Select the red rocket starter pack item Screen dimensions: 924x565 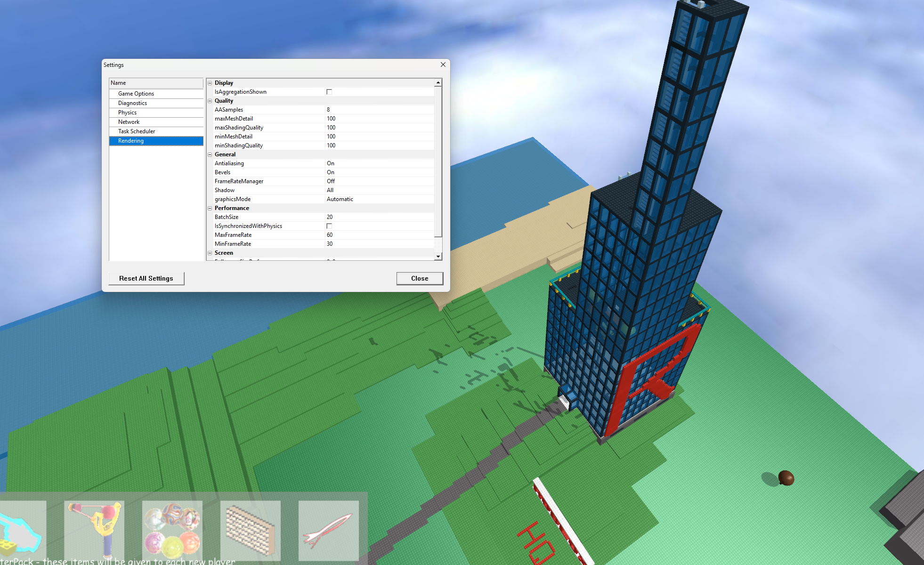point(329,530)
